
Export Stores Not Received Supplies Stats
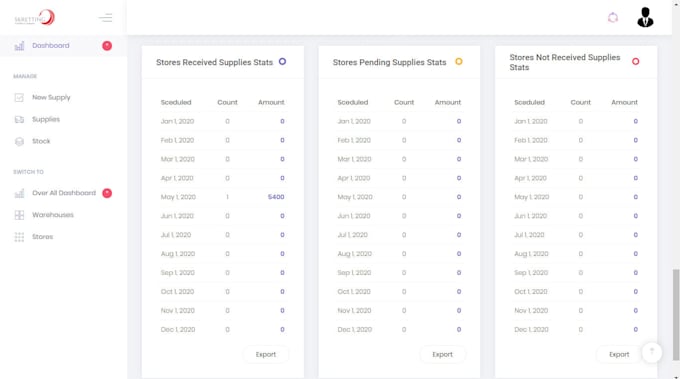[619, 354]
